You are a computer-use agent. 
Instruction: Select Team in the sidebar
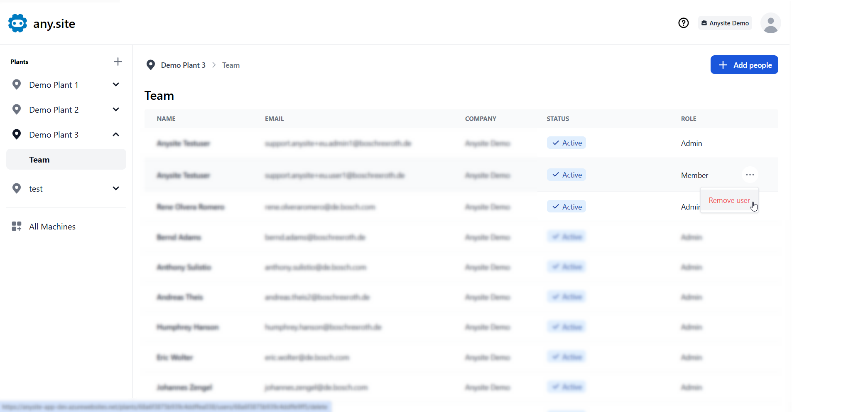pos(39,160)
